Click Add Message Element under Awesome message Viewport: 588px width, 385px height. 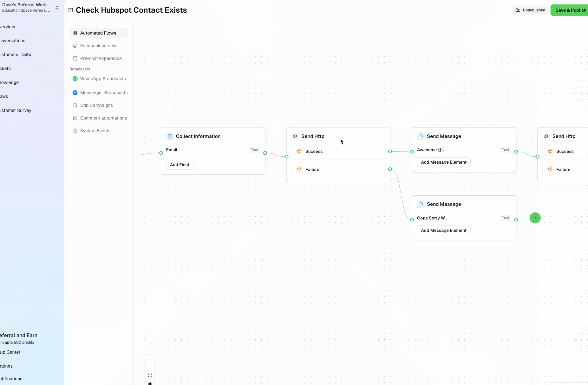click(x=443, y=162)
